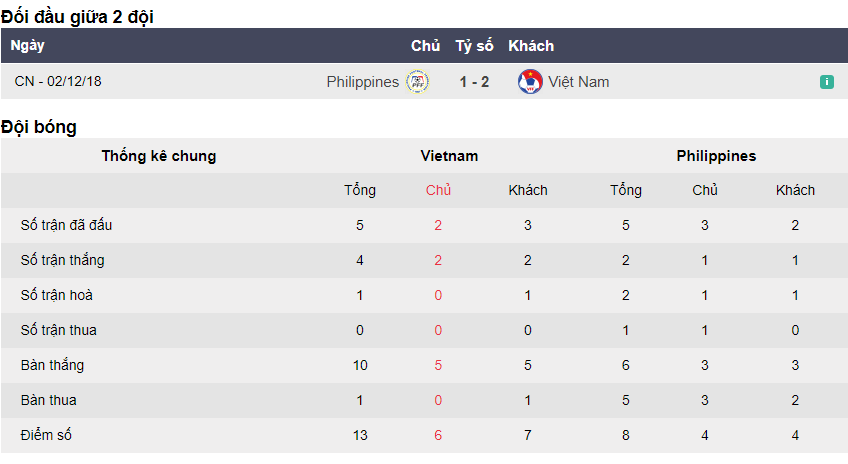Select the Điểm số row label

coord(46,435)
